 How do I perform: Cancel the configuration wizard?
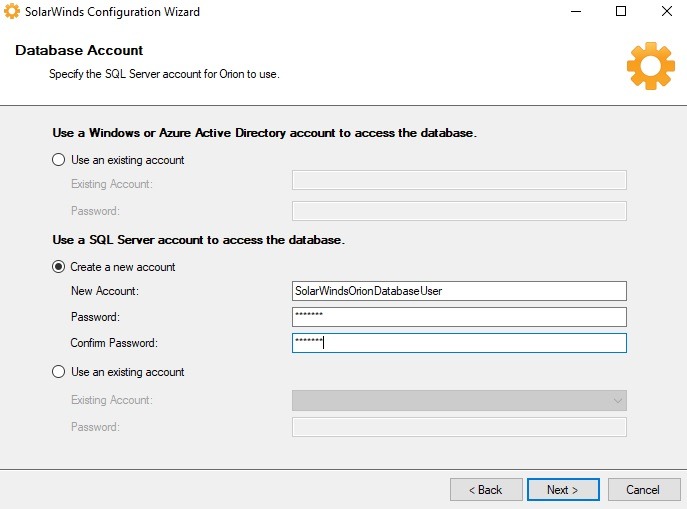click(x=642, y=490)
